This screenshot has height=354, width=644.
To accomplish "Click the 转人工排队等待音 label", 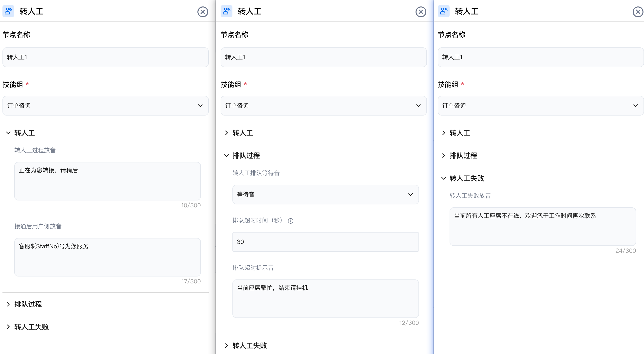I will [x=256, y=173].
